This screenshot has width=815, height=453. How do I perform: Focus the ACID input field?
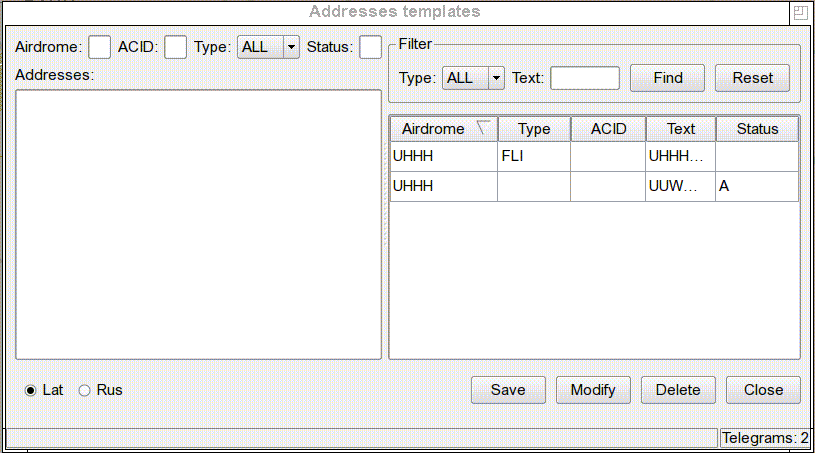click(x=176, y=47)
